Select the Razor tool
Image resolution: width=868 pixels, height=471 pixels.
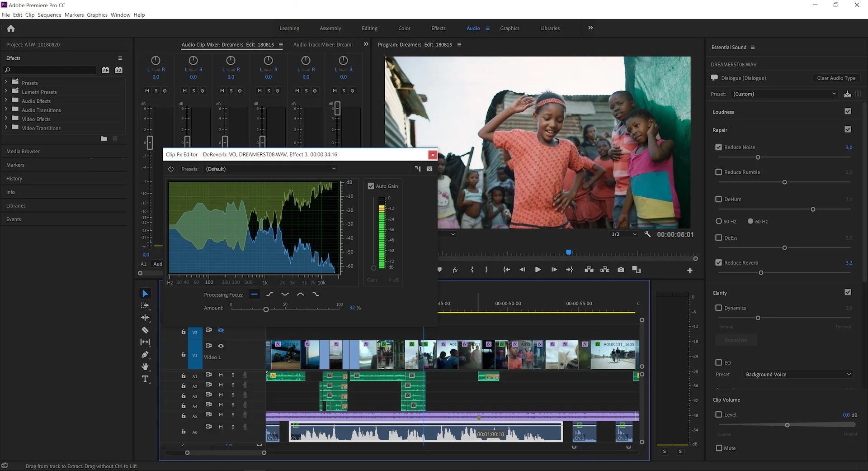[x=145, y=330]
